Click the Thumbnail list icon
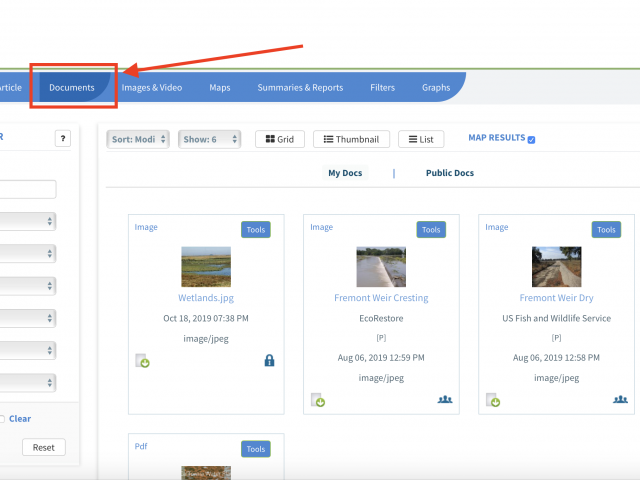Viewport: 640px width, 480px height. [329, 139]
